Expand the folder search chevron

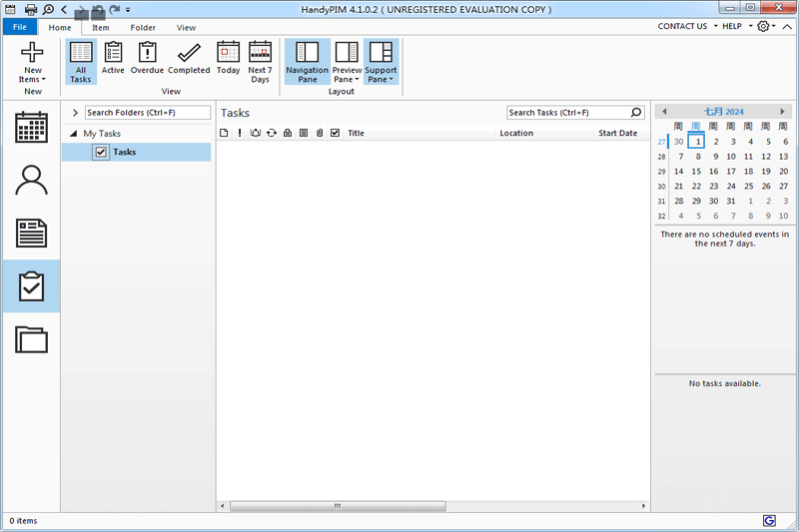[x=76, y=113]
